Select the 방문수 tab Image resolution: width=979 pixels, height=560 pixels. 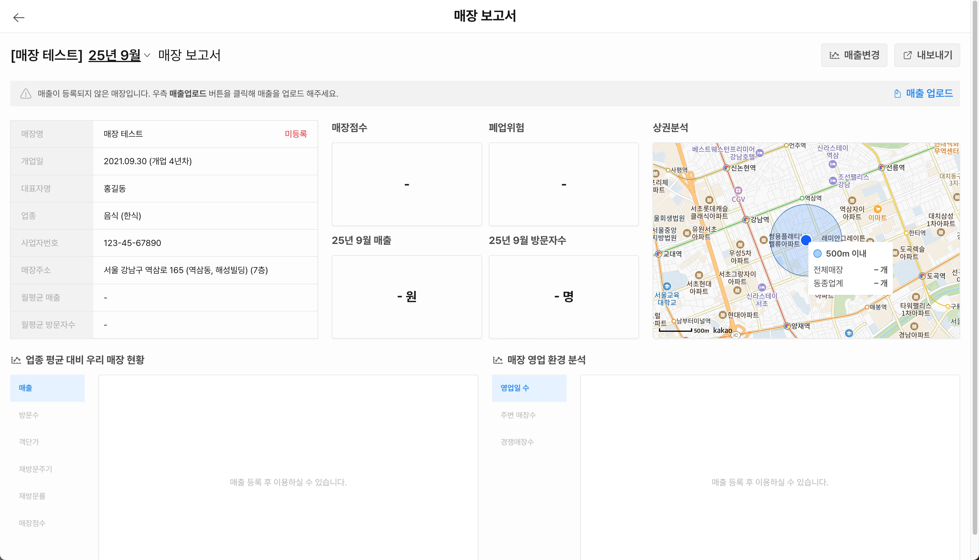29,415
